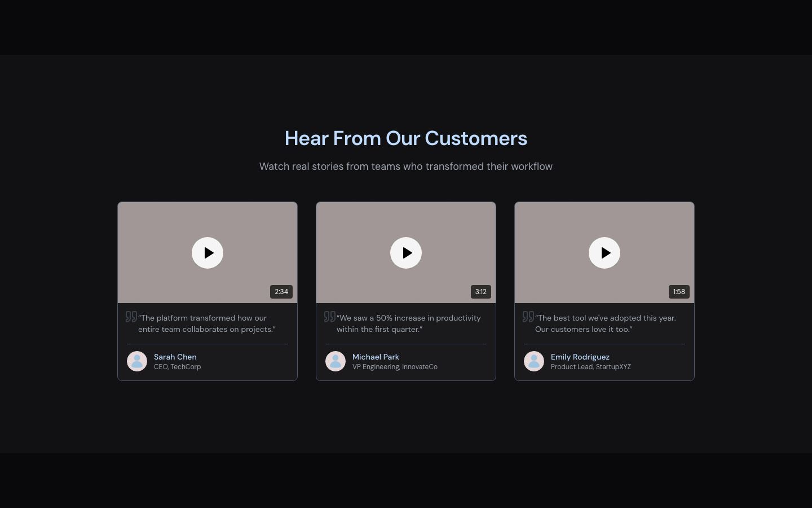Image resolution: width=812 pixels, height=508 pixels.
Task: Click the "Product Lead, StartupXYZ" job title
Action: tap(590, 367)
